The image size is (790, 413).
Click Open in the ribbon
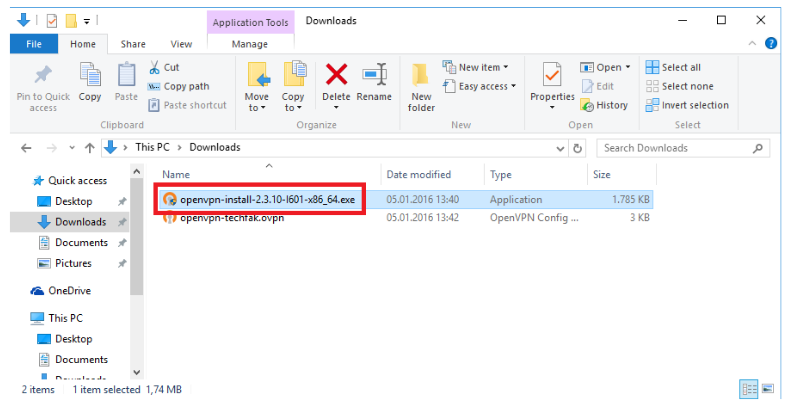point(601,67)
